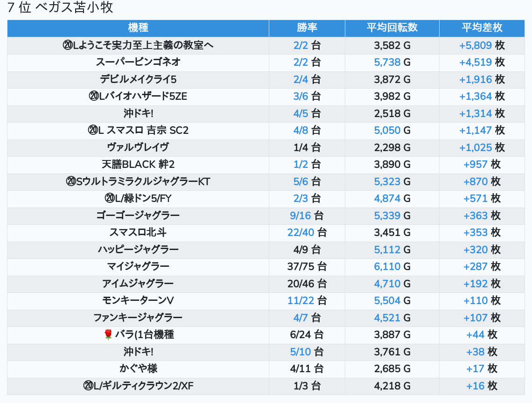Select the 11/22 台 win rate
The image size is (532, 403).
[x=307, y=300]
